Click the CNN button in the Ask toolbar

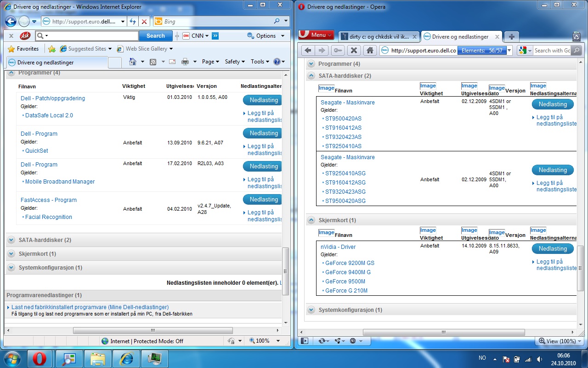[x=195, y=36]
